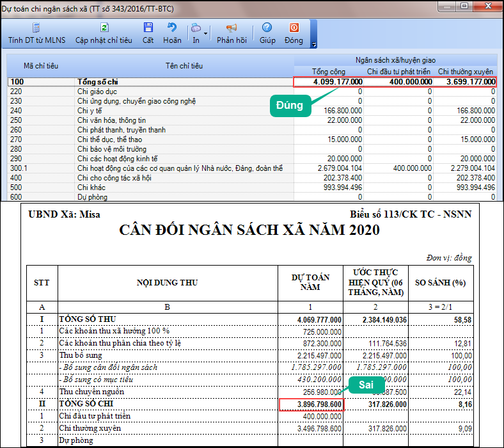Select the Chi cho công tác xã hội row
Viewport: 504px width, 448px height.
tap(252, 178)
